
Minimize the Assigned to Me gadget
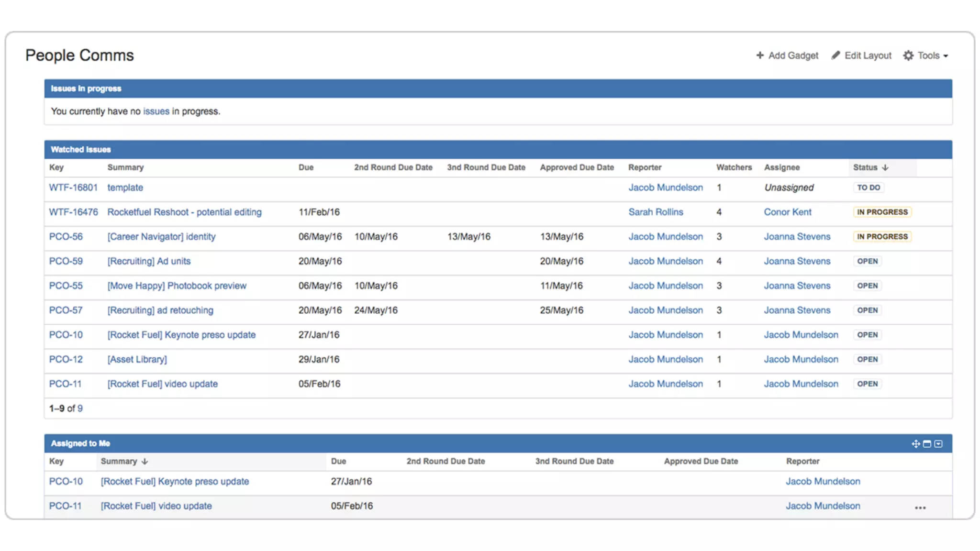click(x=927, y=444)
